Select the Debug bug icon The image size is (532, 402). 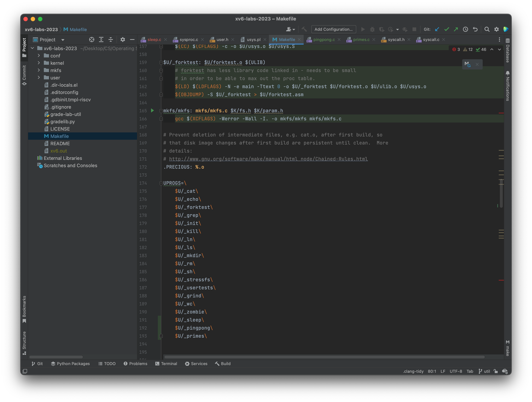[372, 29]
